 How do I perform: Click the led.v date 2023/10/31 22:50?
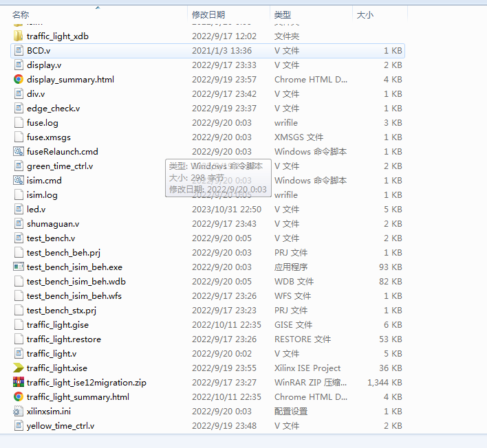tap(227, 209)
